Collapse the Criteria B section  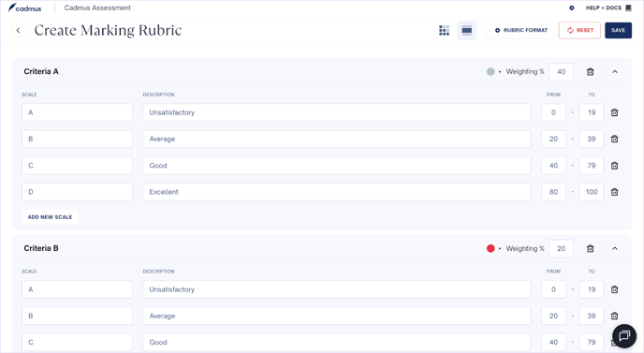click(615, 249)
